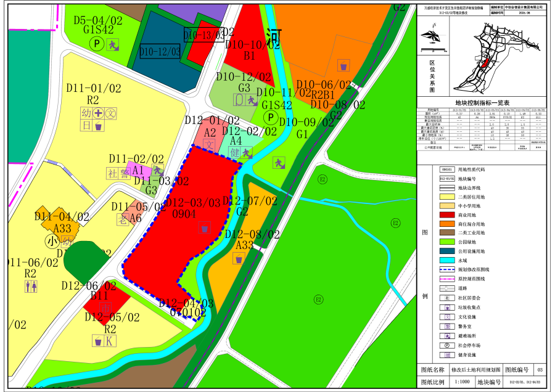
Task: Click the restroom icon in D11-06/02
Action: pyautogui.click(x=31, y=286)
